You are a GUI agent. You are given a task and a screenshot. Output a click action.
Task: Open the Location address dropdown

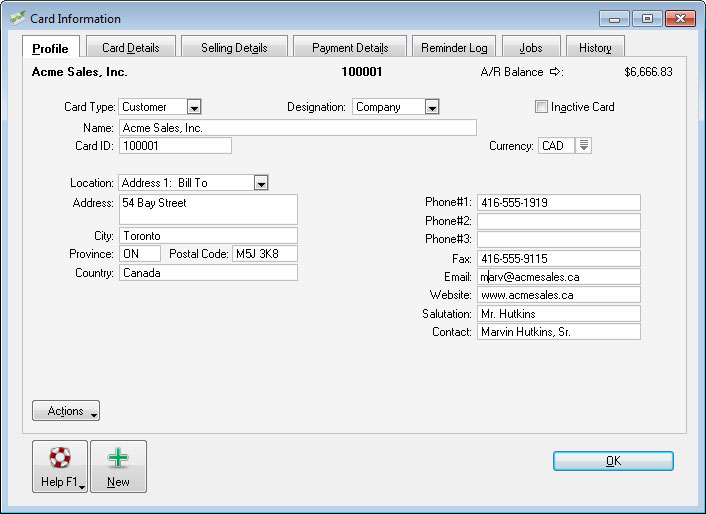coord(261,183)
